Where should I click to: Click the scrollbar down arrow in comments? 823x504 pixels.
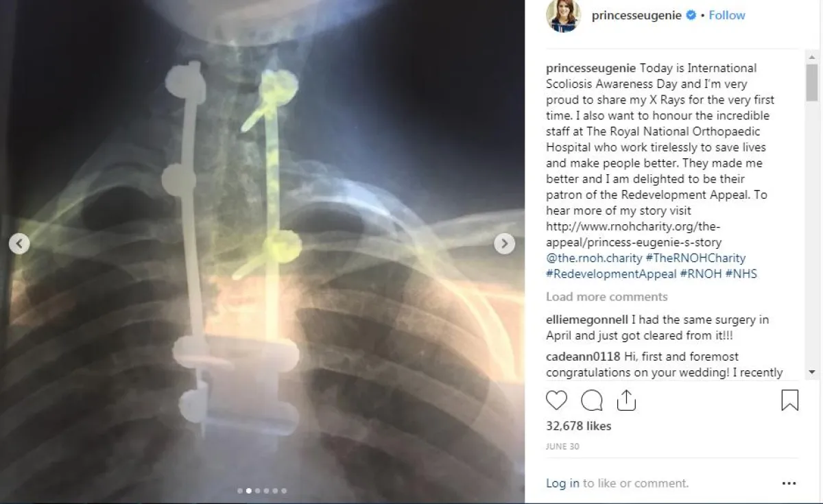pos(812,372)
